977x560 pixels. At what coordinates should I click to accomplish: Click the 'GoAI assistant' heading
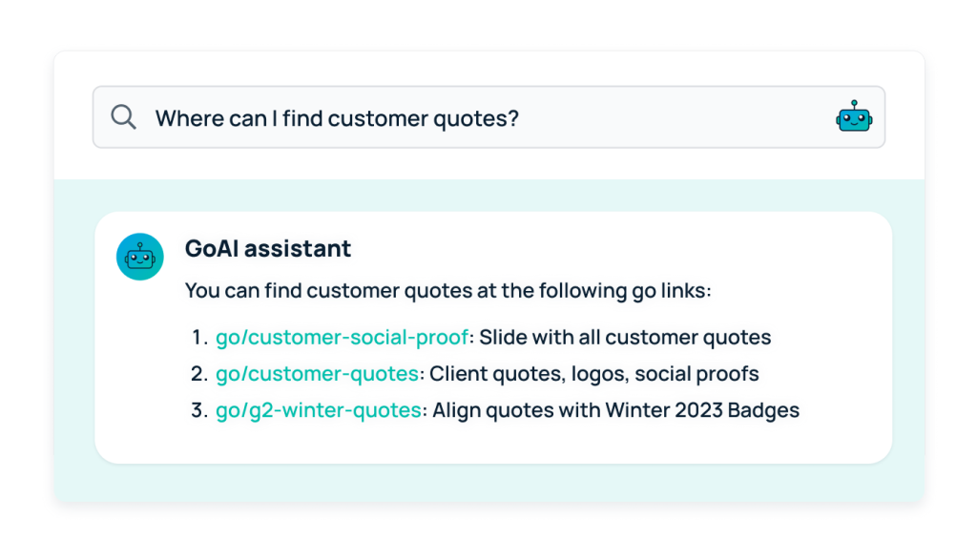(x=268, y=249)
